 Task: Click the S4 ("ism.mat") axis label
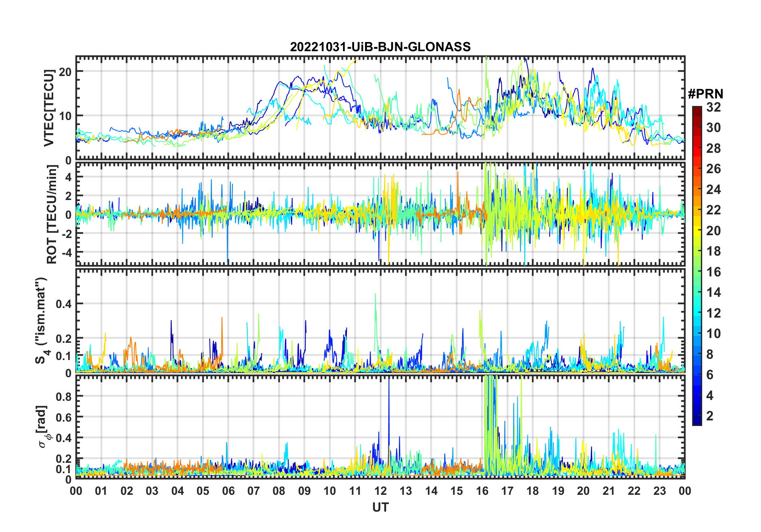point(41,321)
